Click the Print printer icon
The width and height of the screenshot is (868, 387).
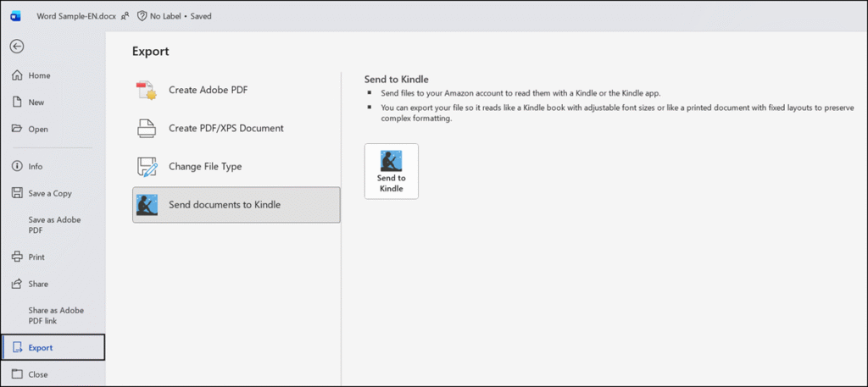pyautogui.click(x=17, y=257)
